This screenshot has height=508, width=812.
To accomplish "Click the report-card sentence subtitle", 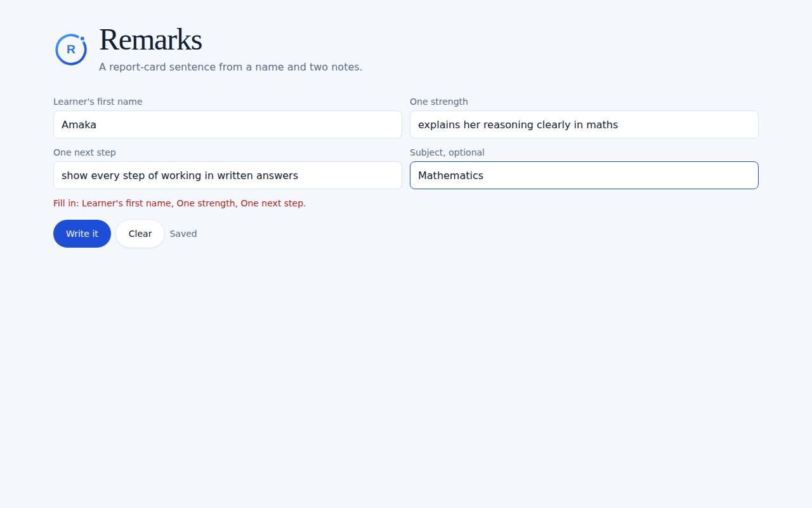I will click(231, 67).
